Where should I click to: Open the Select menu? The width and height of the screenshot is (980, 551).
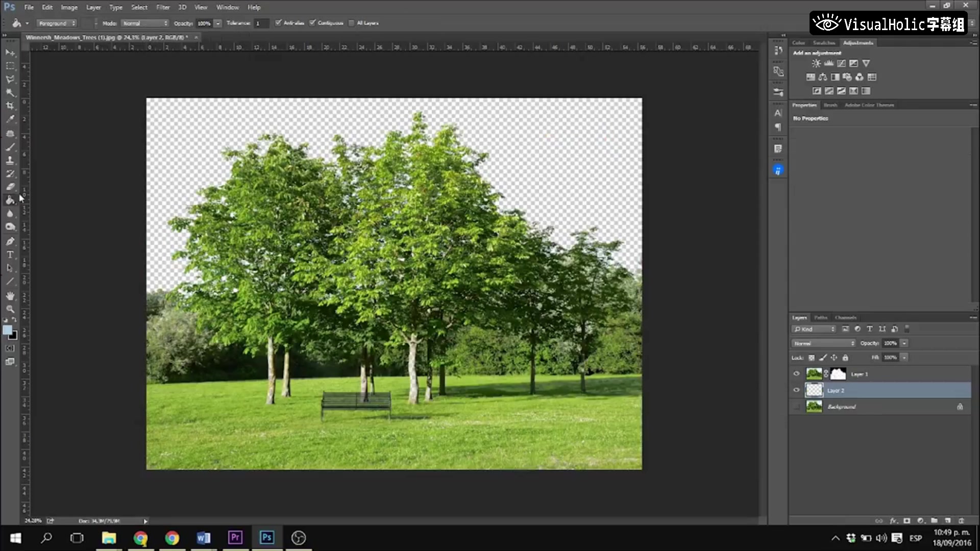click(x=139, y=7)
